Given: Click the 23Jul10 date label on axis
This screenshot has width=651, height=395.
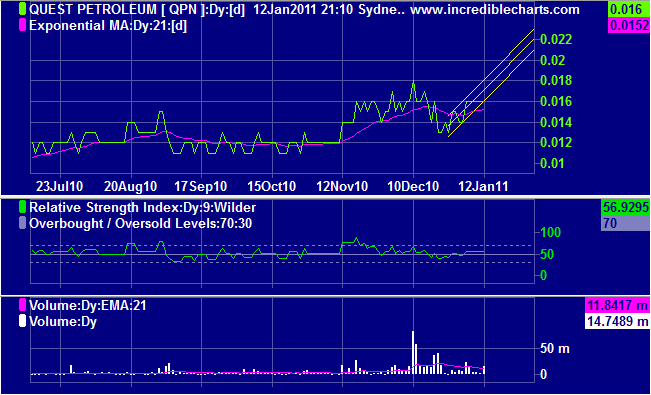Looking at the screenshot, I should pyautogui.click(x=59, y=187).
